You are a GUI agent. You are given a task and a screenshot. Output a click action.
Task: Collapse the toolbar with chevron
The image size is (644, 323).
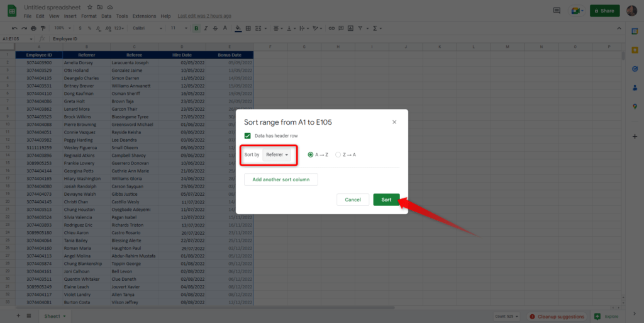click(x=619, y=28)
